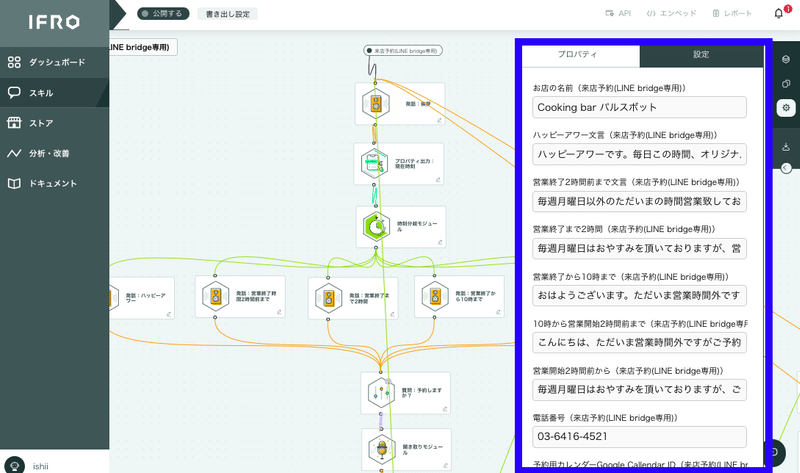Select the 聞き取りモジュール microphone node icon
The height and width of the screenshot is (473, 800).
(x=382, y=449)
